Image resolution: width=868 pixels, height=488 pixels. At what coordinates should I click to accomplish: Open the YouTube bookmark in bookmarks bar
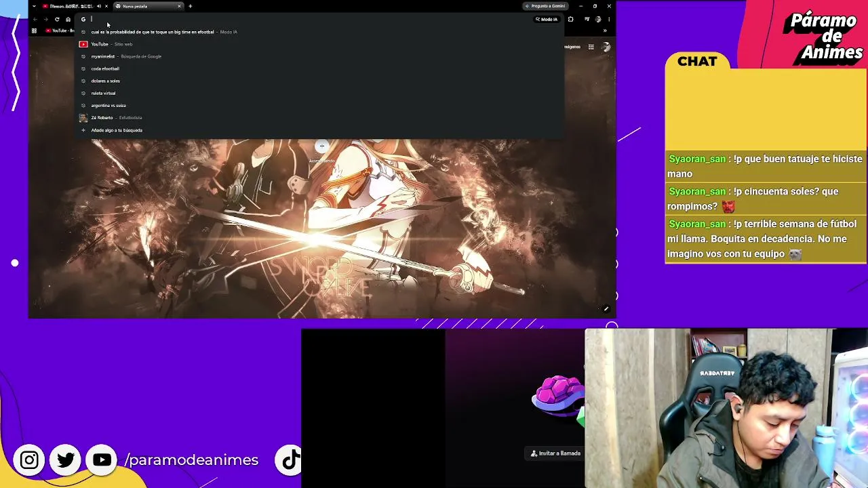click(x=60, y=30)
